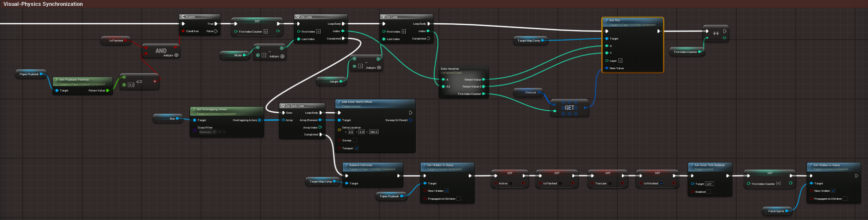Click the 0.3 value field on comparison node
Image resolution: width=868 pixels, height=220 pixels.
click(131, 85)
